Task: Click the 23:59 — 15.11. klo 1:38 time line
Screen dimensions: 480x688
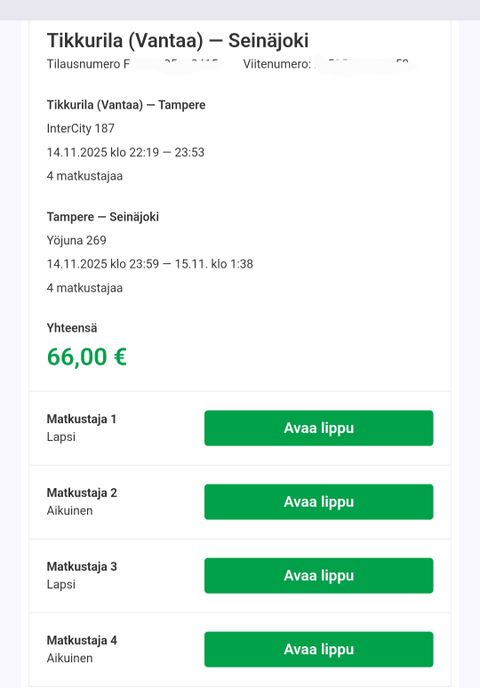Action: tap(150, 264)
